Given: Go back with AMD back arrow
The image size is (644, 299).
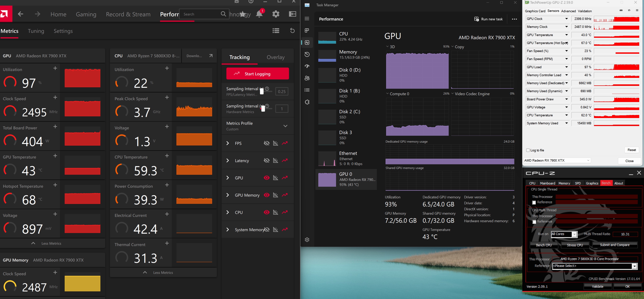Looking at the screenshot, I should [x=21, y=14].
